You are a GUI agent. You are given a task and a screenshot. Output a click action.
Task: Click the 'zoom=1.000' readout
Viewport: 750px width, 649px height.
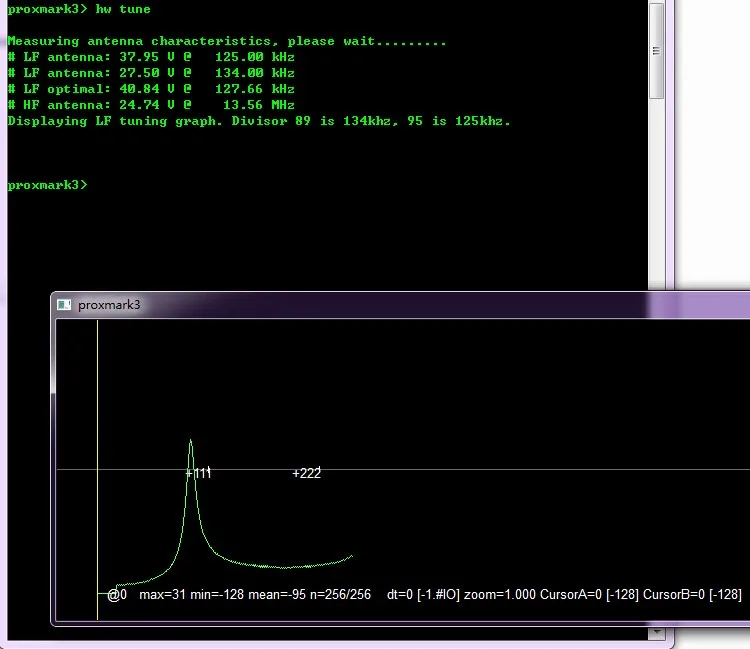click(x=500, y=594)
